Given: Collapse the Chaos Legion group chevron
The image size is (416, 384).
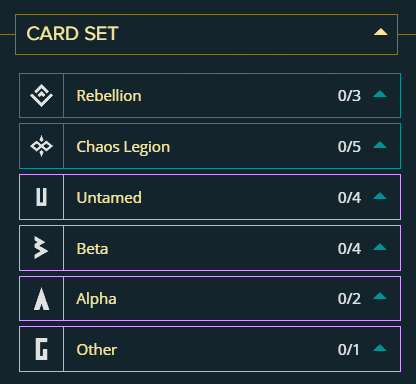Looking at the screenshot, I should pos(380,145).
